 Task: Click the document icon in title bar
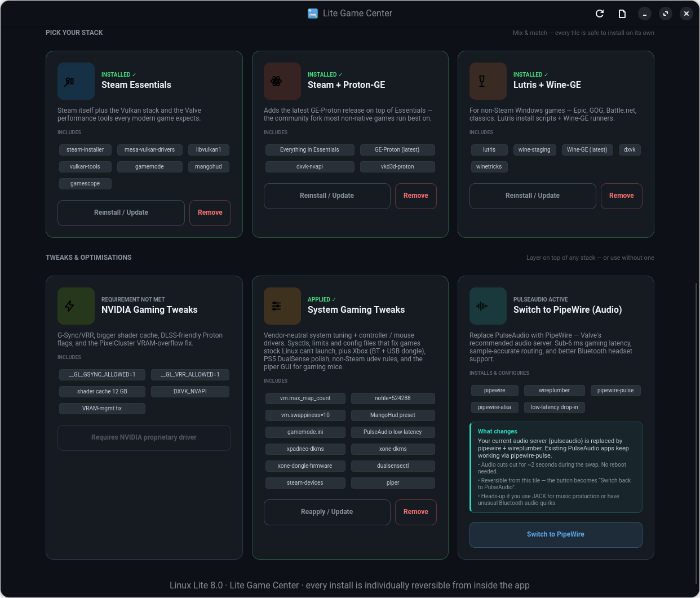pyautogui.click(x=622, y=14)
